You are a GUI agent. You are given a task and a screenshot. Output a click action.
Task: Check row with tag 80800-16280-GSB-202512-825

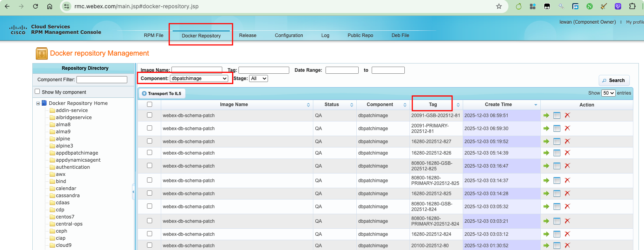pyautogui.click(x=149, y=166)
